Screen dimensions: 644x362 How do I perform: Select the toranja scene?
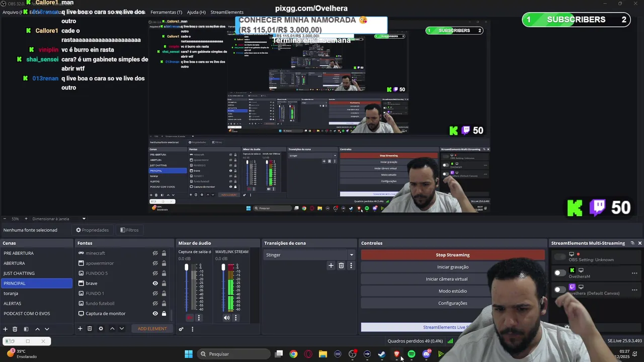pos(37,293)
